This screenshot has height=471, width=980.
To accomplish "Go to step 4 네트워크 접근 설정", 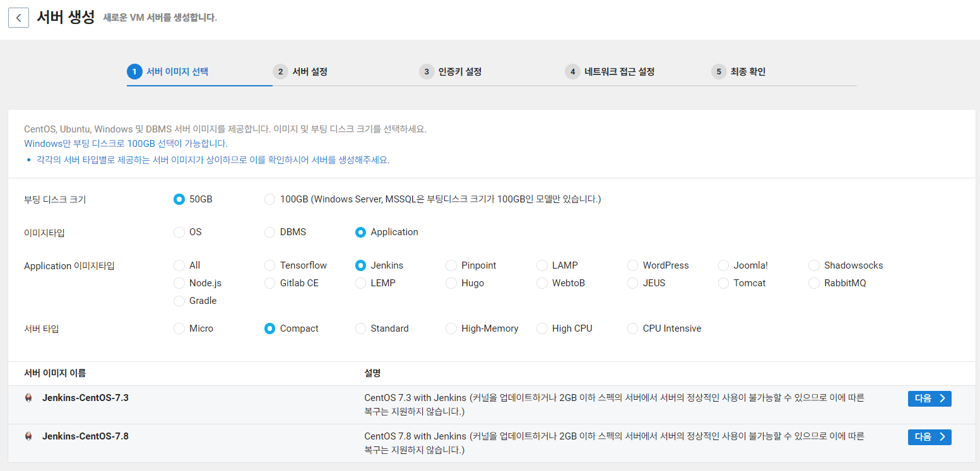I will [x=610, y=72].
